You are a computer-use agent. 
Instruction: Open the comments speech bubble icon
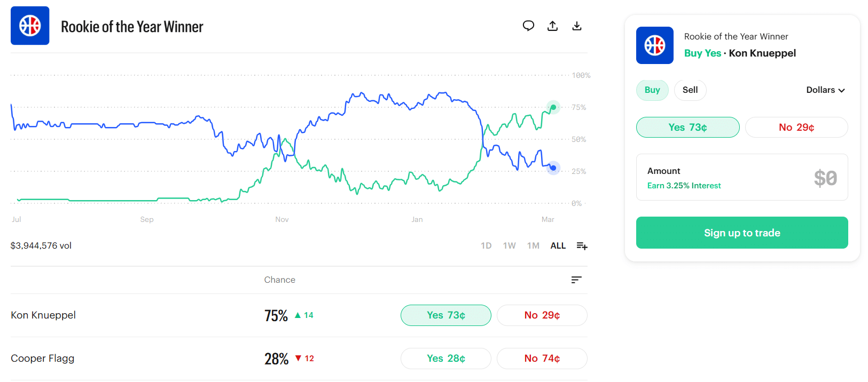(x=528, y=26)
